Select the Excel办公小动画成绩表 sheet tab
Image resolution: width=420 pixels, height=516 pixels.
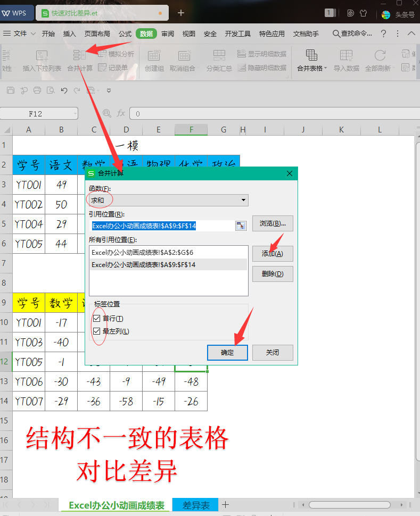coord(116,505)
